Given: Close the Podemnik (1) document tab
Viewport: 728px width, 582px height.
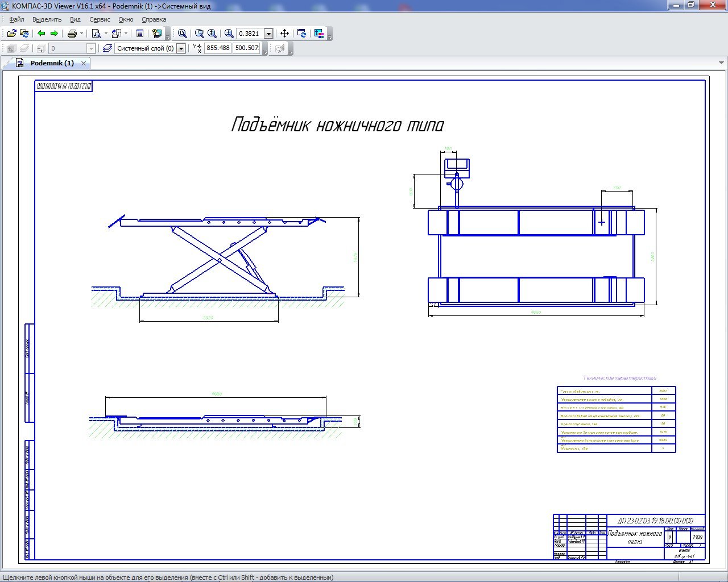Looking at the screenshot, I should (x=84, y=63).
